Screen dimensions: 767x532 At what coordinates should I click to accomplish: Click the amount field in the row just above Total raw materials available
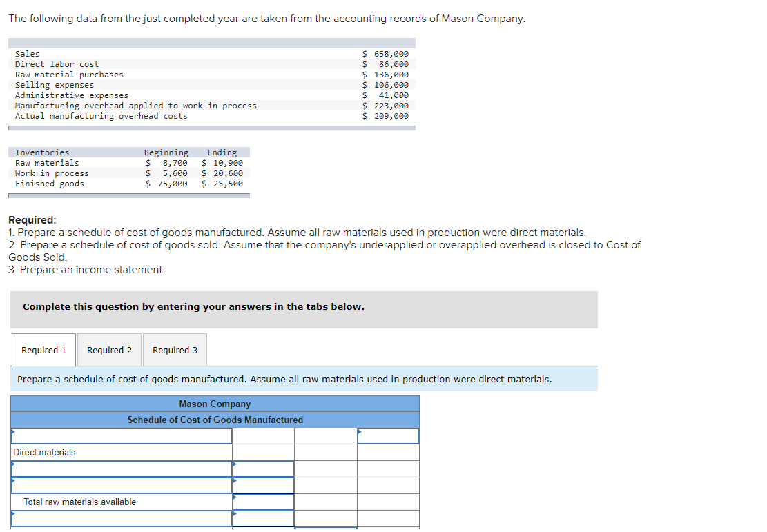click(263, 486)
